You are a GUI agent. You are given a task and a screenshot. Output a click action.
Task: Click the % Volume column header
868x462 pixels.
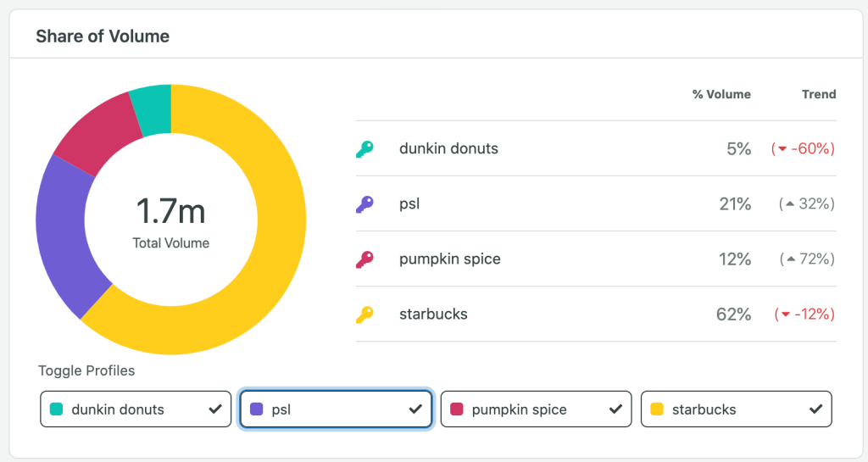(721, 94)
